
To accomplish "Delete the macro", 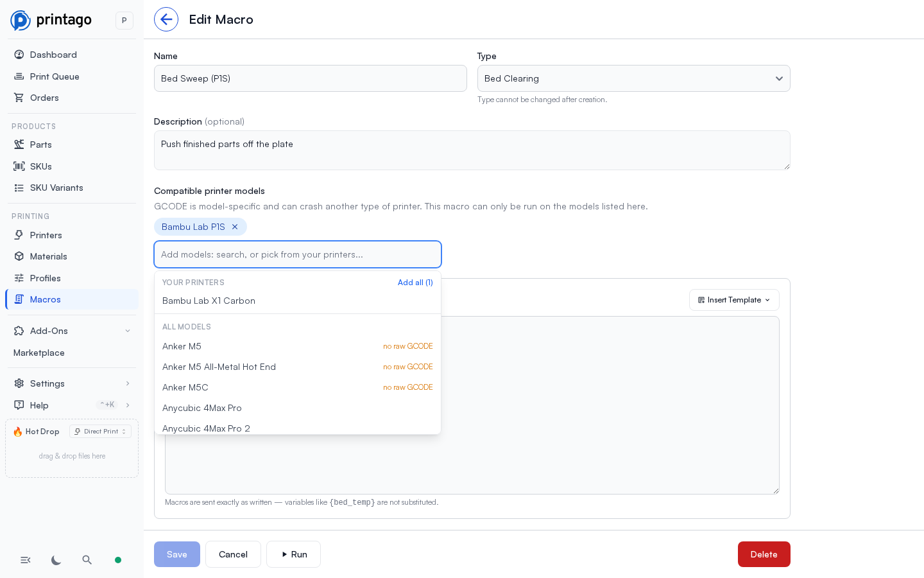I will click(764, 554).
